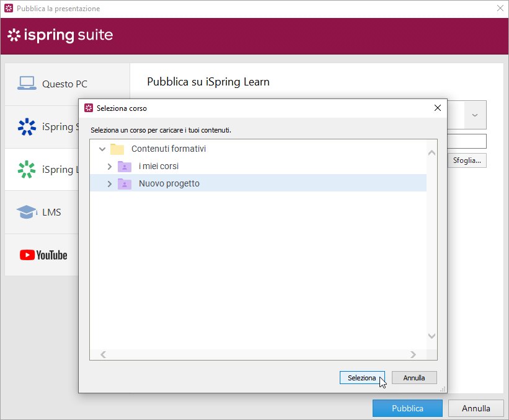Select the iSpring Learn green icon
Viewport: 509px width, 420px height.
point(27,170)
